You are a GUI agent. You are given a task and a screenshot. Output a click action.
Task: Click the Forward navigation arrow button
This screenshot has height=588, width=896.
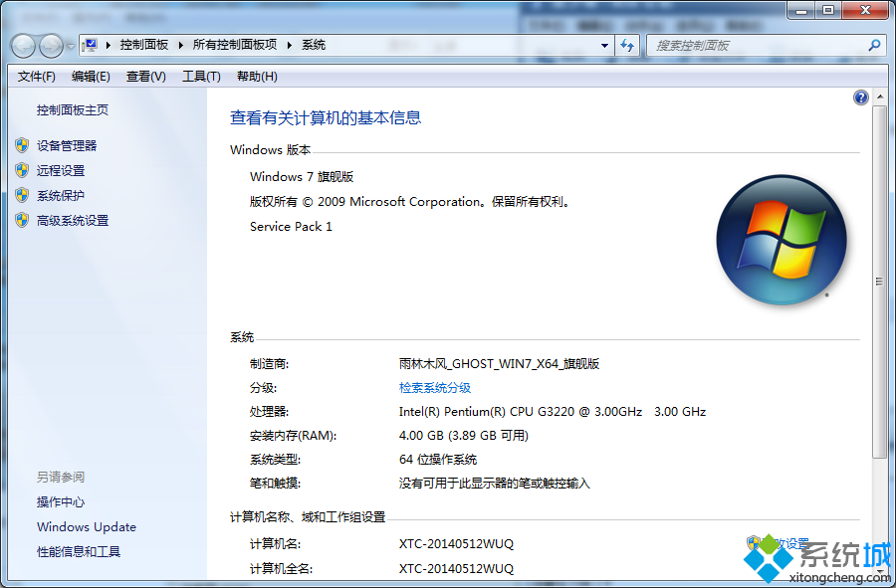coord(51,46)
